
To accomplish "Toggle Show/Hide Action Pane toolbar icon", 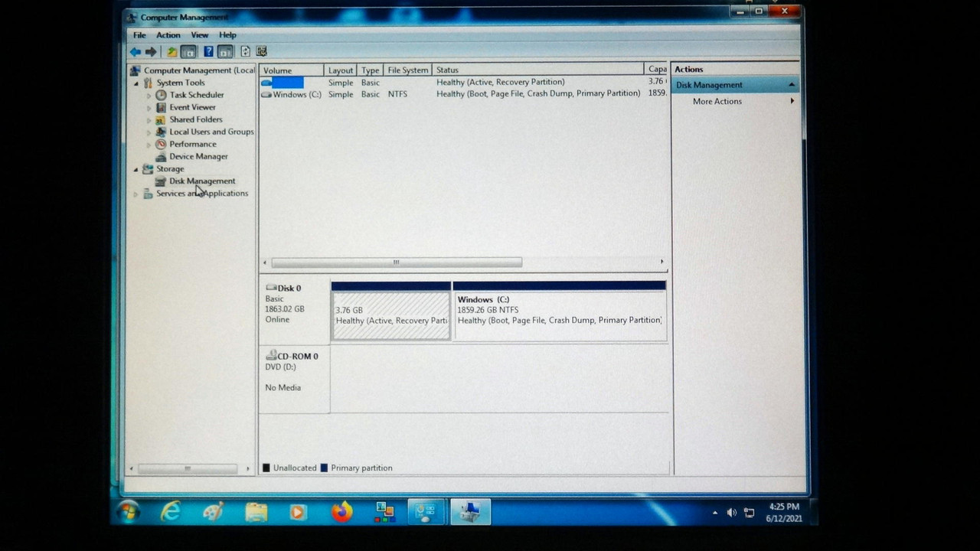I will click(x=225, y=52).
